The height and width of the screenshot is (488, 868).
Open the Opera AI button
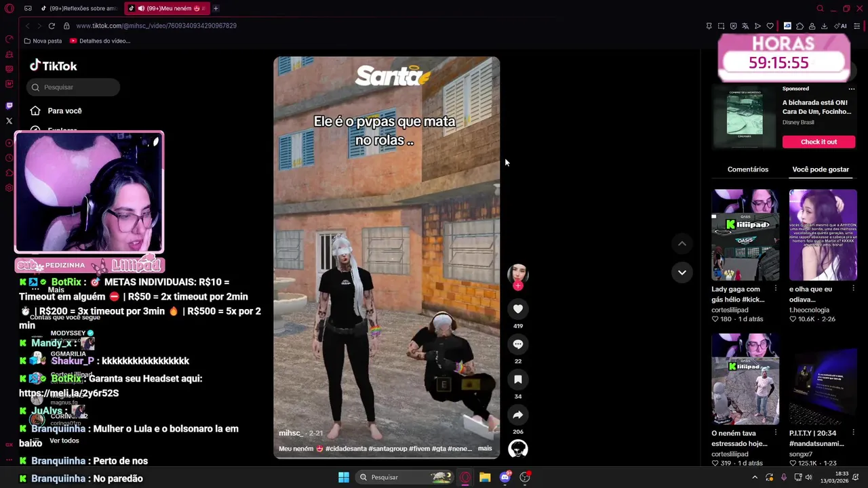(841, 26)
